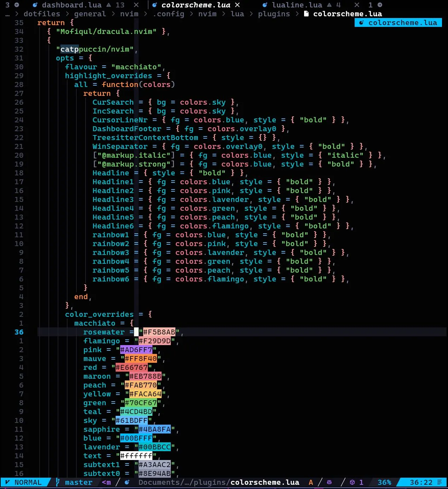Click the plugins folder in breadcrumb
Screen dimensions: 448x489
(274, 14)
